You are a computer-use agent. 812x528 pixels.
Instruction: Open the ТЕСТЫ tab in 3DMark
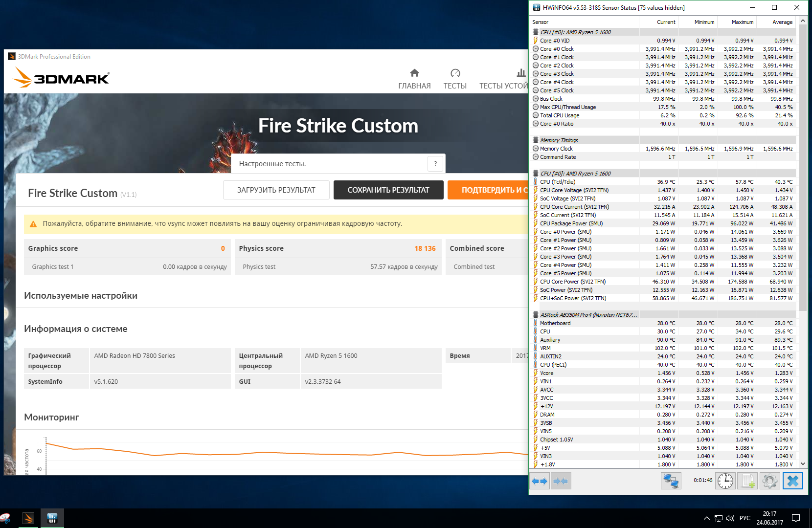455,79
